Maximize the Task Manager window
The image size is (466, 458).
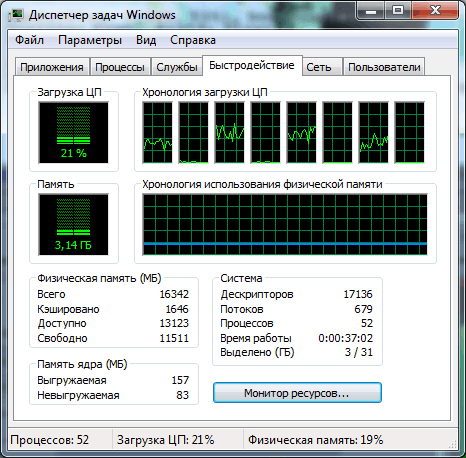point(398,11)
